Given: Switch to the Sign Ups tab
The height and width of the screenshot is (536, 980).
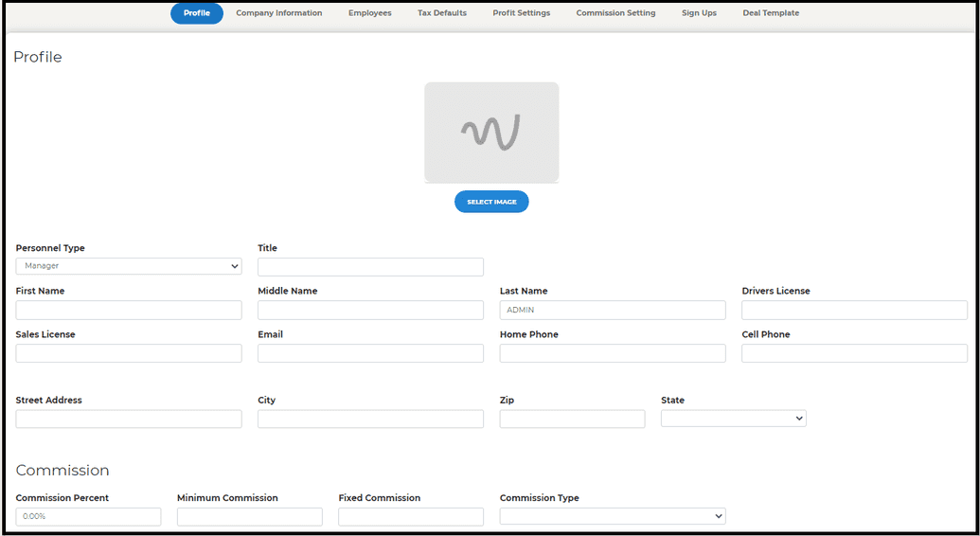Looking at the screenshot, I should 699,13.
